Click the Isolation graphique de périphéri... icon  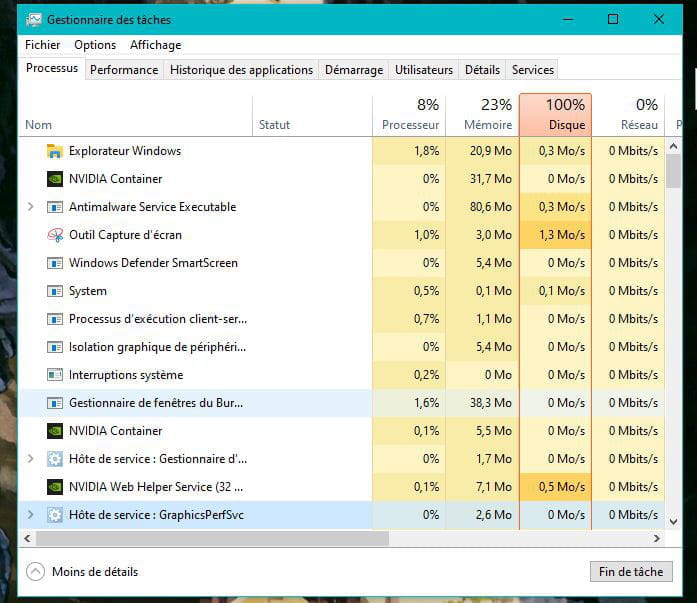tap(55, 347)
